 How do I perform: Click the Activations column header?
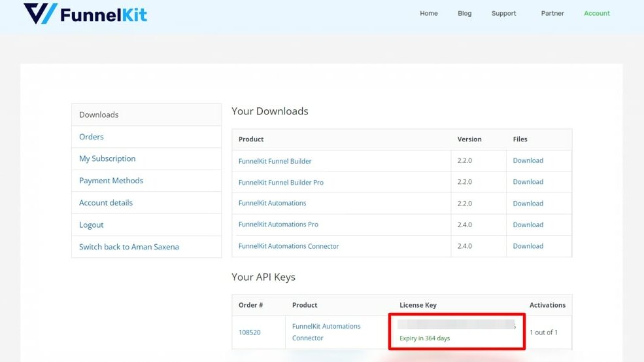[x=547, y=305]
